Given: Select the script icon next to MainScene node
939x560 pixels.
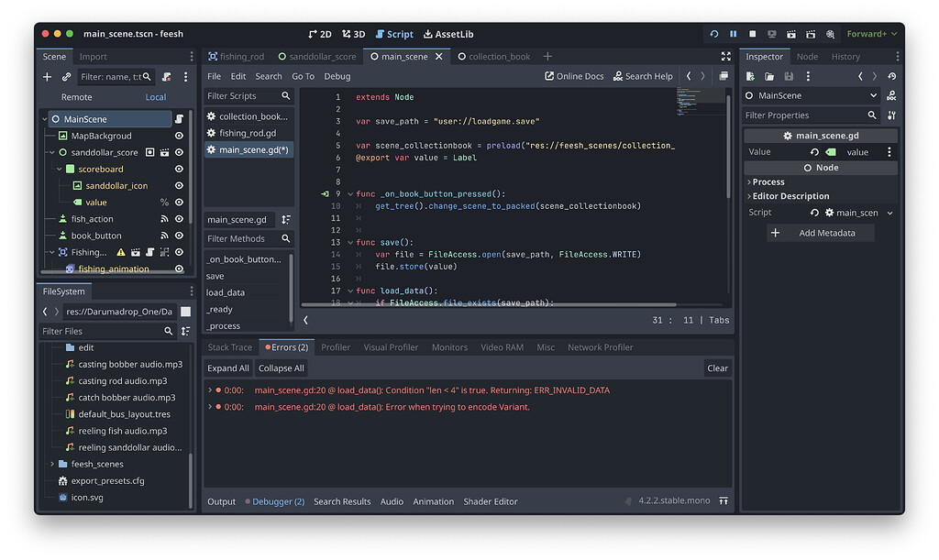Looking at the screenshot, I should (x=181, y=117).
